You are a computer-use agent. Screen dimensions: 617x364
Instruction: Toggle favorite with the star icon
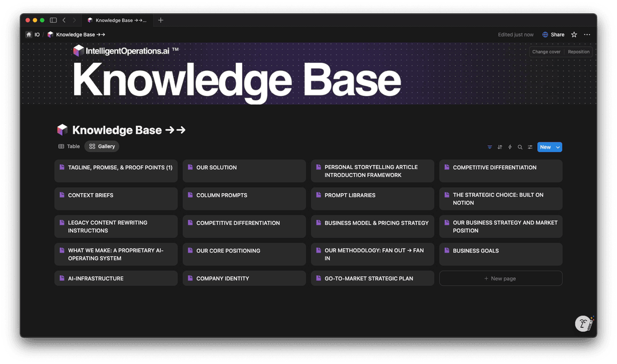click(x=574, y=34)
